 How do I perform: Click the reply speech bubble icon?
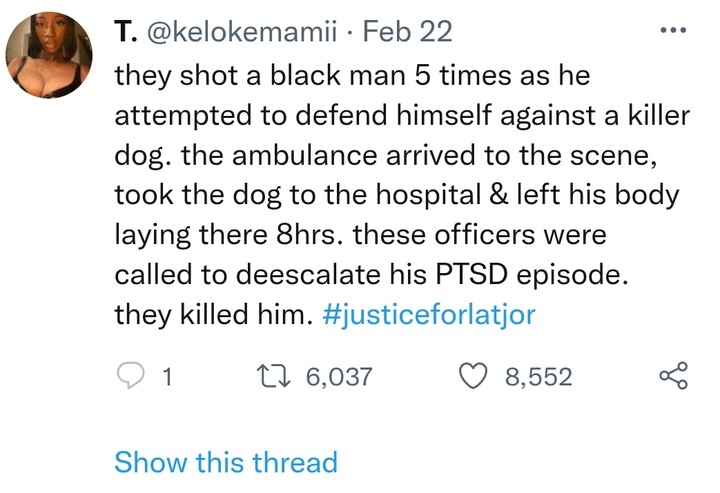[x=130, y=376]
